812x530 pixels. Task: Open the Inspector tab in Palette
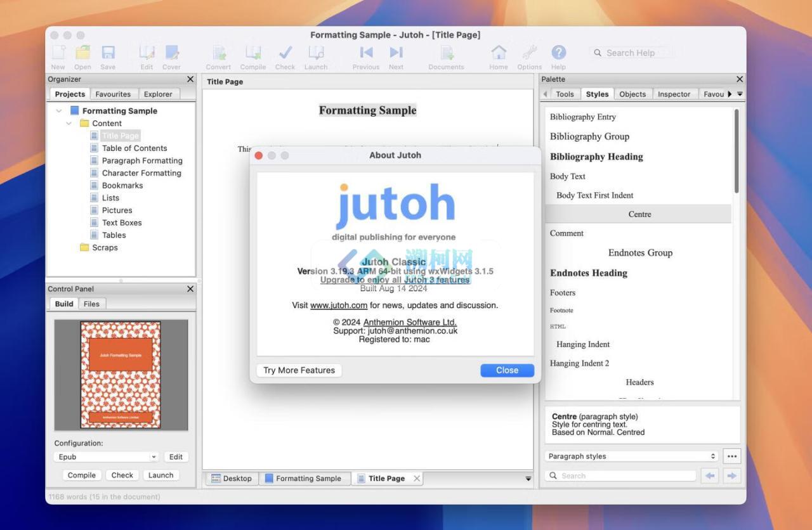674,94
